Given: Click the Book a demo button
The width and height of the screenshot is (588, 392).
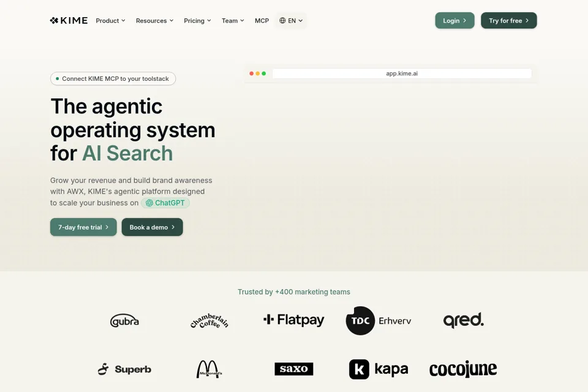Looking at the screenshot, I should tap(153, 227).
